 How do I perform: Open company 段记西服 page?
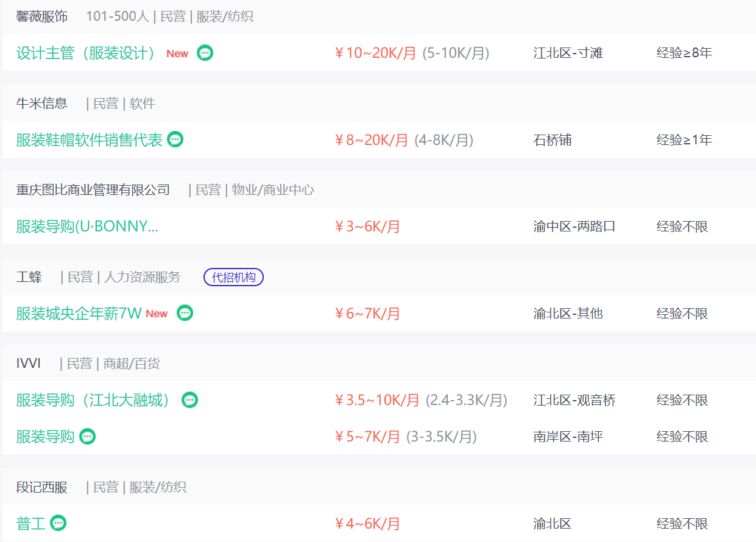(x=41, y=487)
